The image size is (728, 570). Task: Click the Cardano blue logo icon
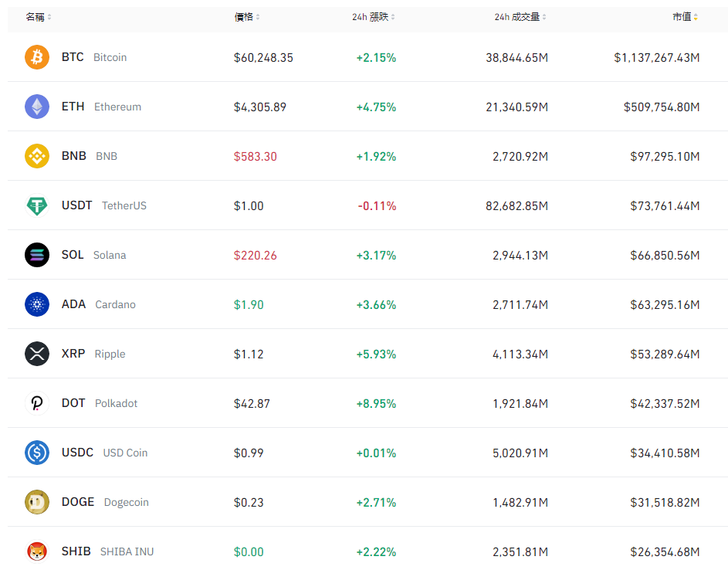tap(37, 304)
